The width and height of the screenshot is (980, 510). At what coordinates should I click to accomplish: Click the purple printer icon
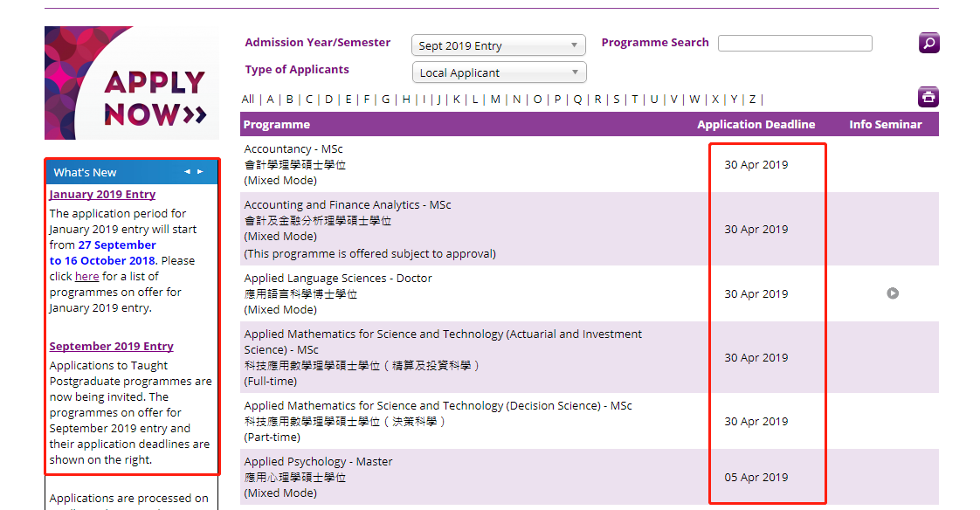[x=928, y=97]
